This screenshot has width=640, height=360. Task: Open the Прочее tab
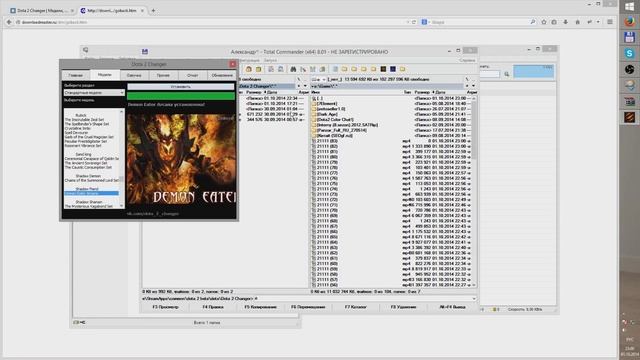pyautogui.click(x=163, y=75)
